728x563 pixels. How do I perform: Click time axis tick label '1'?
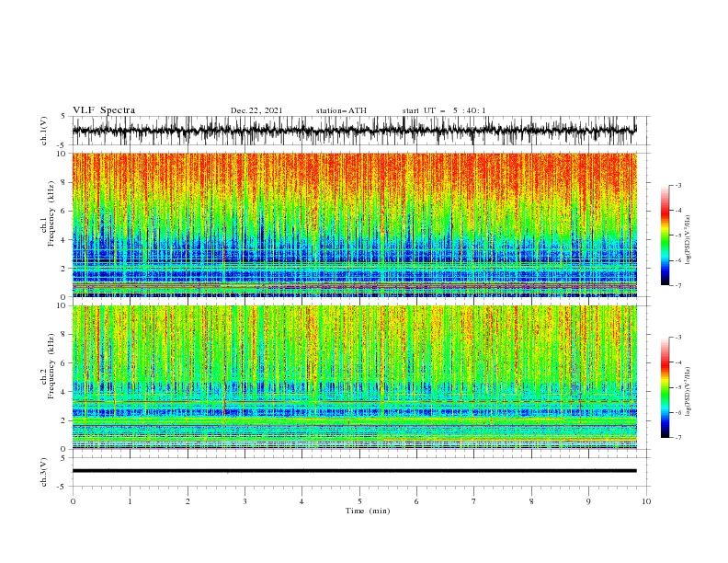[130, 501]
